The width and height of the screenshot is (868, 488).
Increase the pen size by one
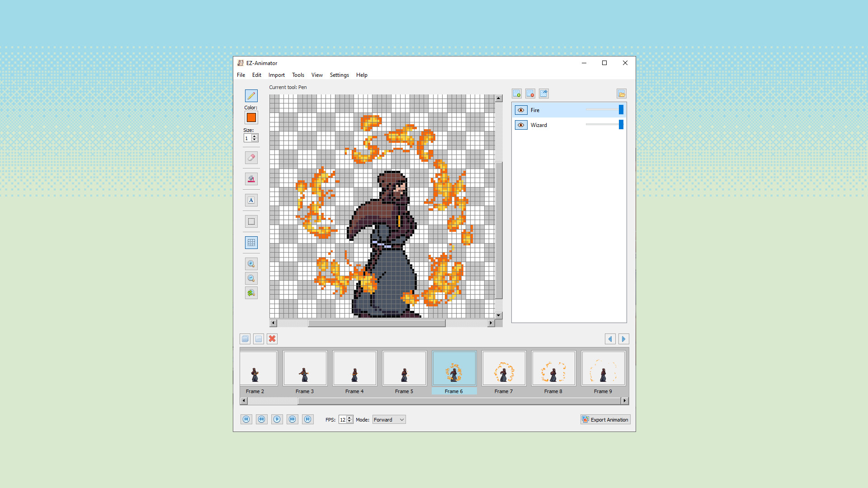tap(255, 136)
